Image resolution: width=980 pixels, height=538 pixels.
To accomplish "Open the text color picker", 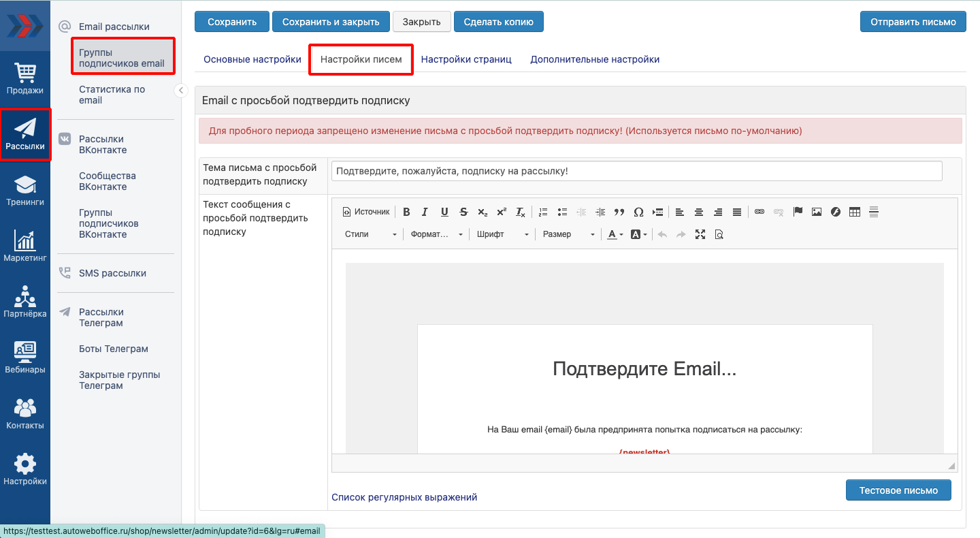I will tap(615, 234).
